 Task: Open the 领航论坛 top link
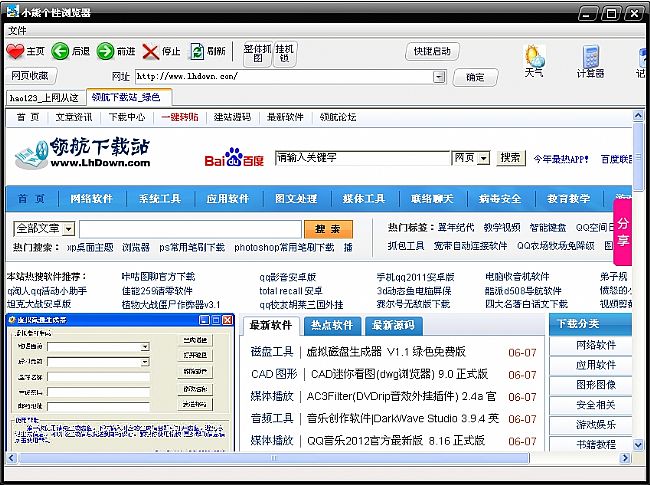coord(338,117)
